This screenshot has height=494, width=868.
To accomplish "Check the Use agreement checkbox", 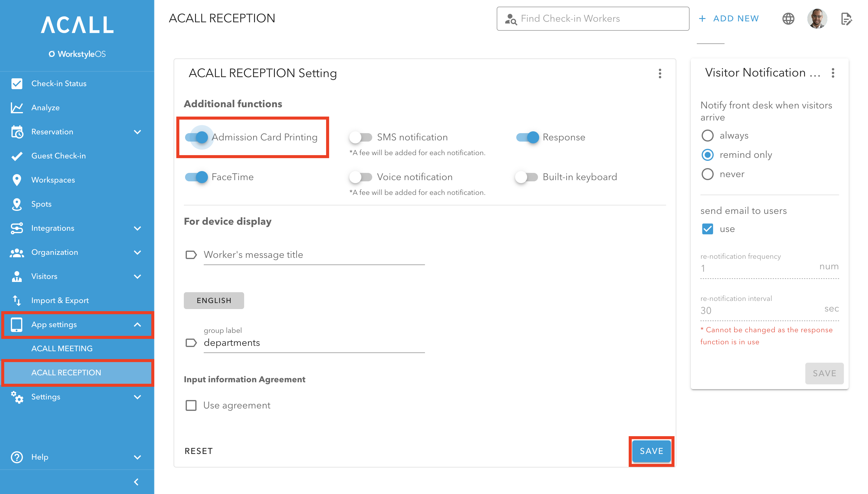I will [x=191, y=405].
